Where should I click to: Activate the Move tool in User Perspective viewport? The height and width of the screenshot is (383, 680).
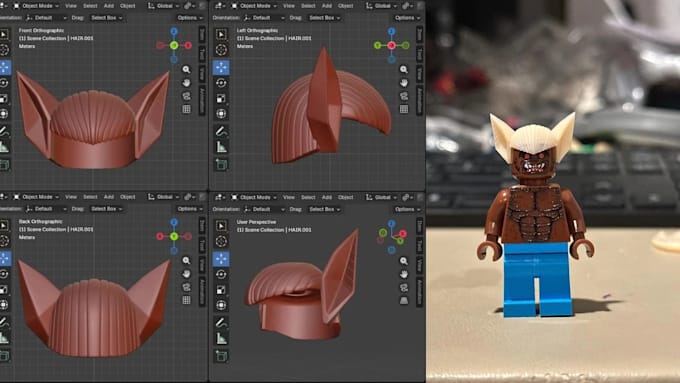click(x=221, y=259)
